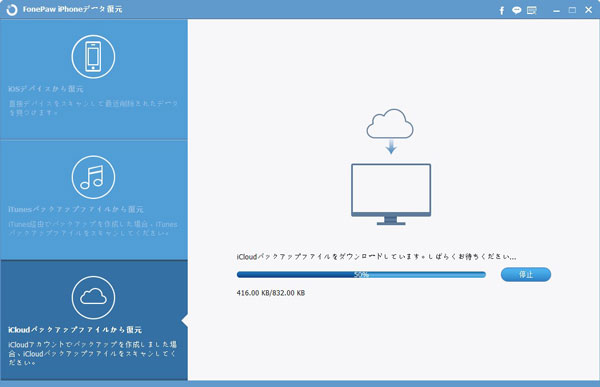Click the 416.00 KB/832.00 KB size text

pyautogui.click(x=271, y=293)
